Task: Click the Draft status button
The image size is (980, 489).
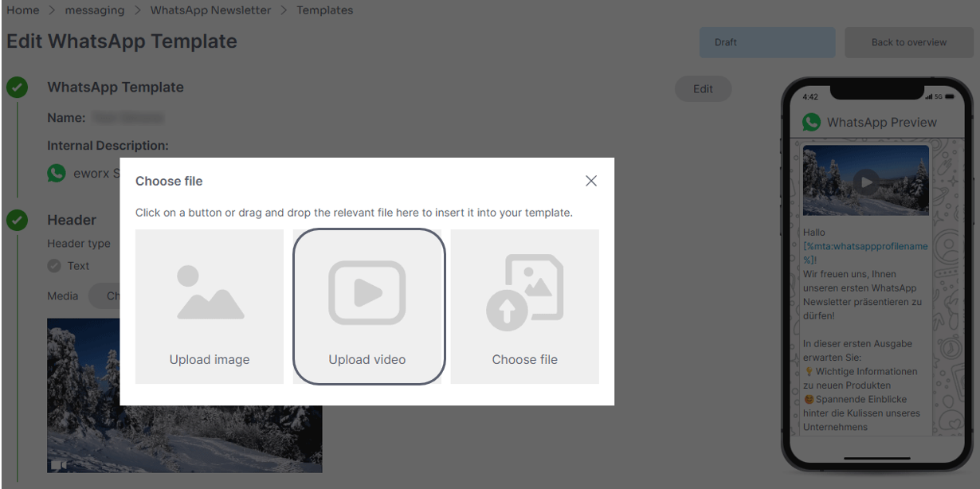Action: [767, 42]
